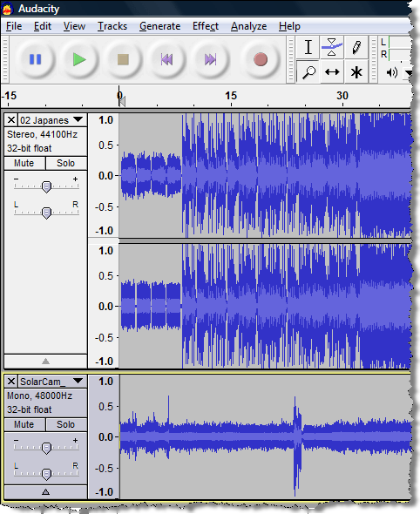Select the Multi-Tool asterisk mode
Viewport: 420px width, 514px height.
pos(356,71)
